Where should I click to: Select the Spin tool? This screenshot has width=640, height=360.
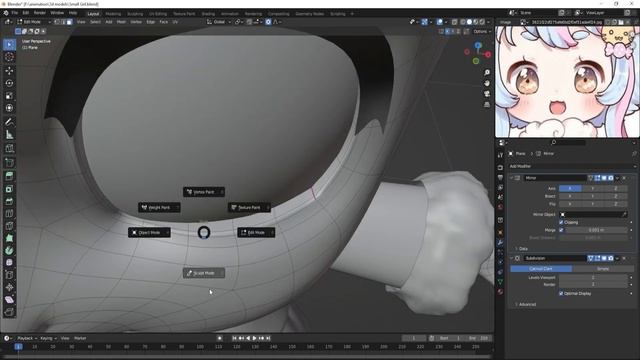[x=9, y=250]
